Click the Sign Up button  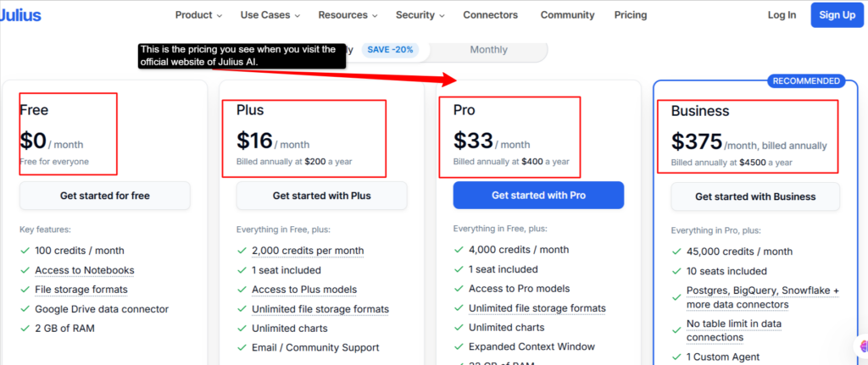tap(837, 15)
